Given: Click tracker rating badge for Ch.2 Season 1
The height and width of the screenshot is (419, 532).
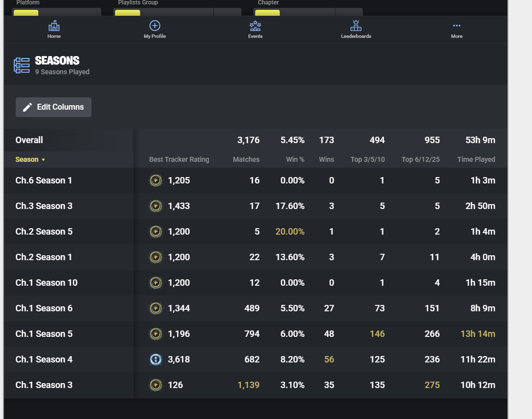Looking at the screenshot, I should (x=156, y=257).
